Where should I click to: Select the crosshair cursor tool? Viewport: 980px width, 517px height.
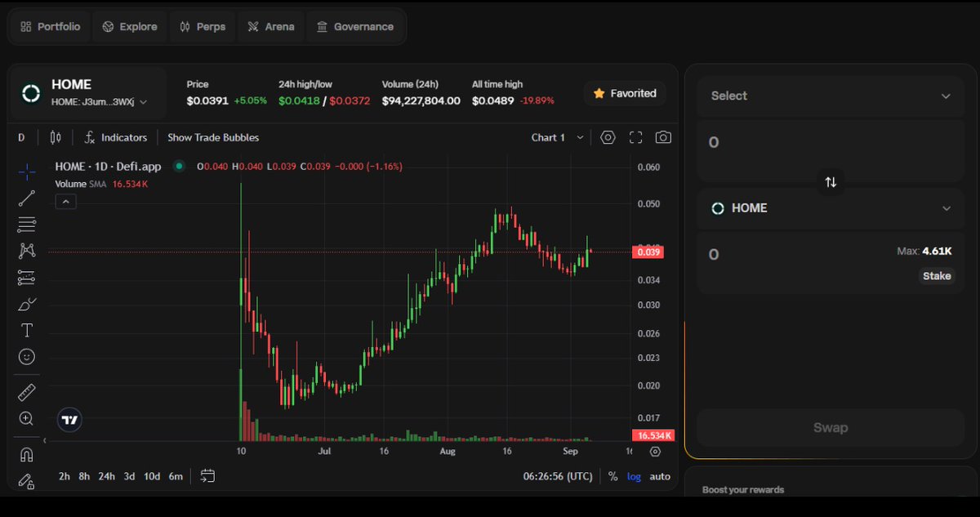pyautogui.click(x=26, y=172)
